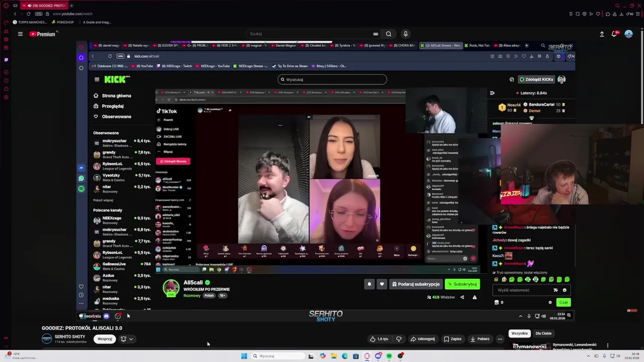This screenshot has height=362, width=644.
Task: Click the Wesprzyj button
Action: coord(105,339)
